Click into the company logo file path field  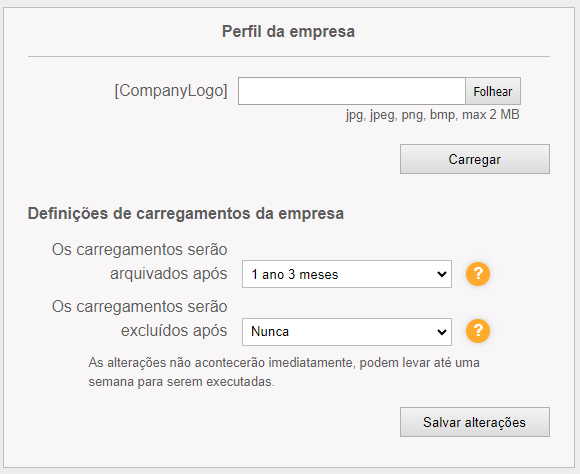(351, 91)
